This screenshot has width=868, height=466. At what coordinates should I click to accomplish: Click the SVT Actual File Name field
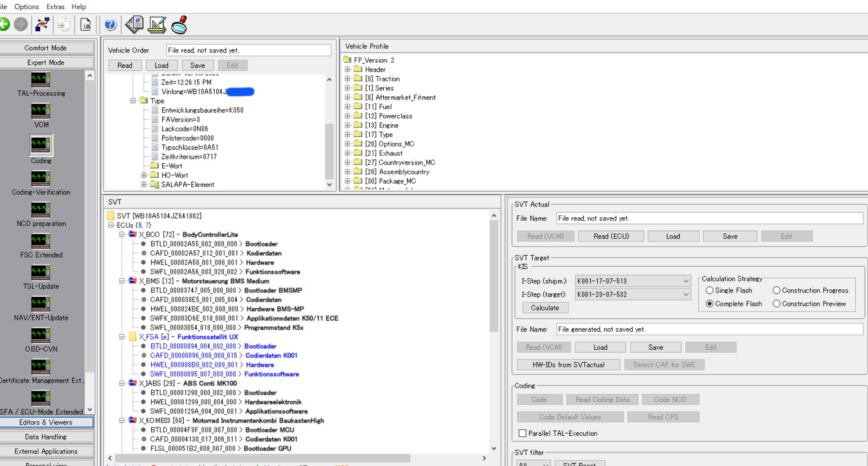[709, 219]
